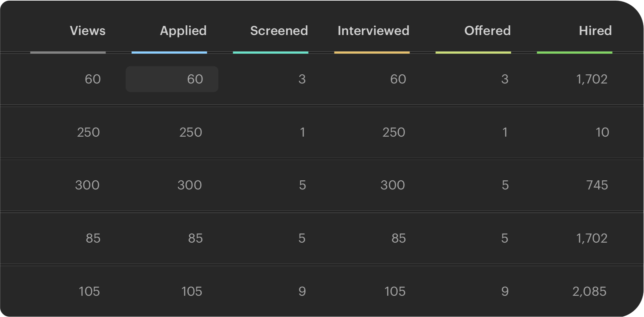Viewport: 644px width, 317px height.
Task: Select the Views cell showing 250
Action: (89, 132)
